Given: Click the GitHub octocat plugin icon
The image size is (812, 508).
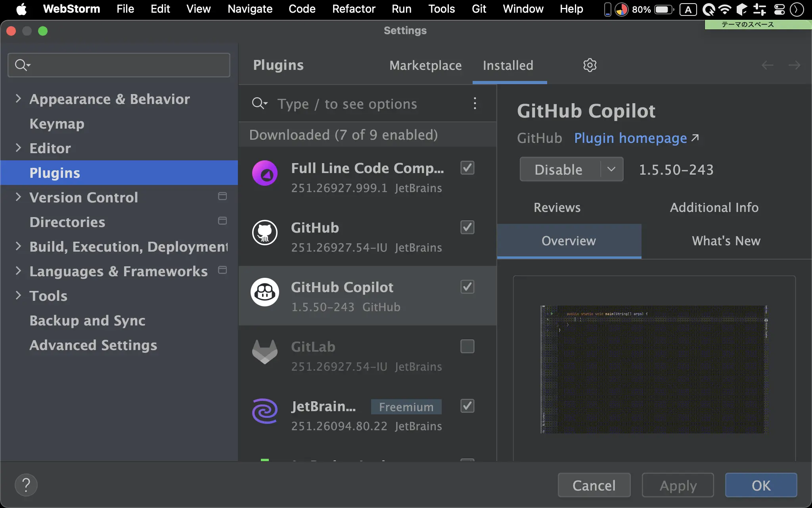Looking at the screenshot, I should point(265,233).
